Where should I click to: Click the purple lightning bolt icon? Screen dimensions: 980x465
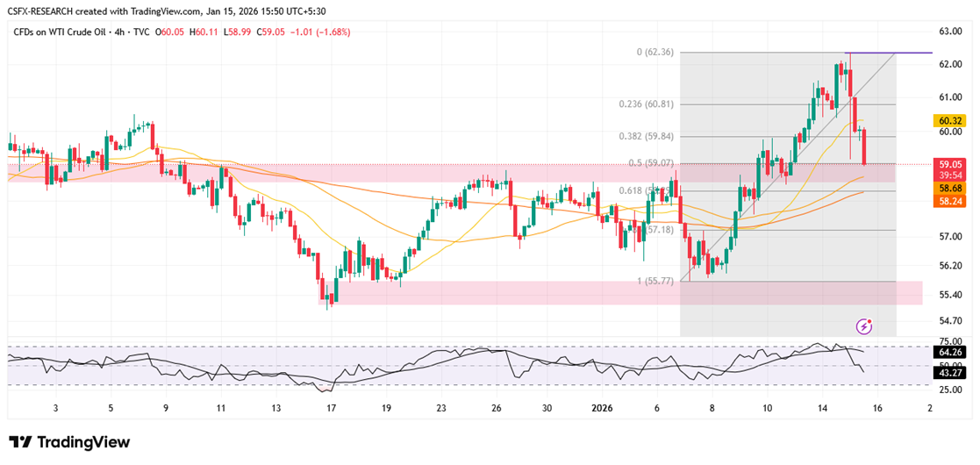[863, 325]
